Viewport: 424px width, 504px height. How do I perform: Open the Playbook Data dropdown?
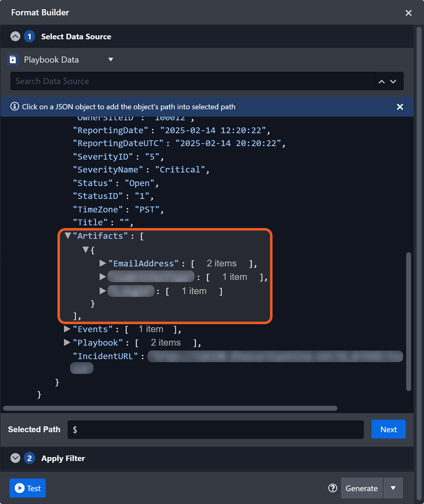111,60
